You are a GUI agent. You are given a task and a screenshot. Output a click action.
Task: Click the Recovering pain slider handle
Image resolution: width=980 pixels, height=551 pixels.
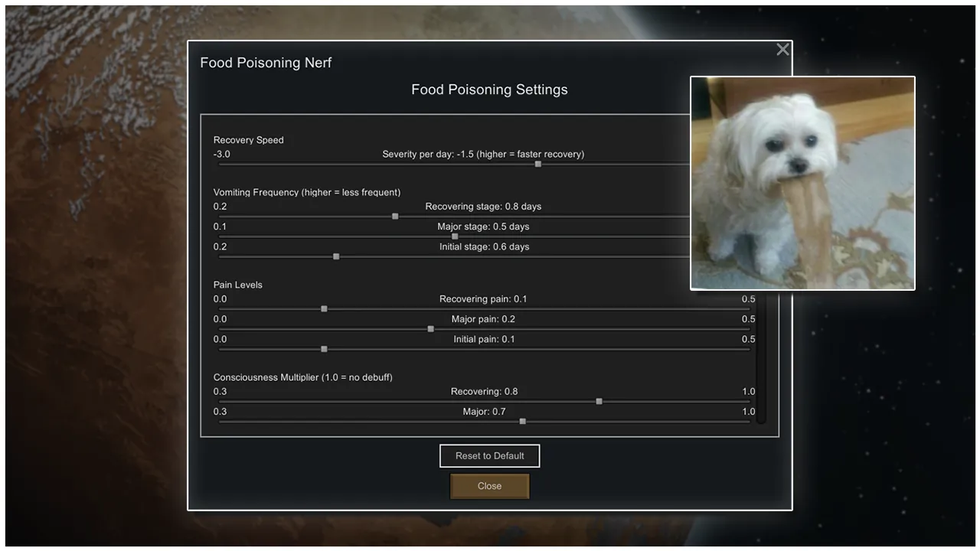[324, 309]
